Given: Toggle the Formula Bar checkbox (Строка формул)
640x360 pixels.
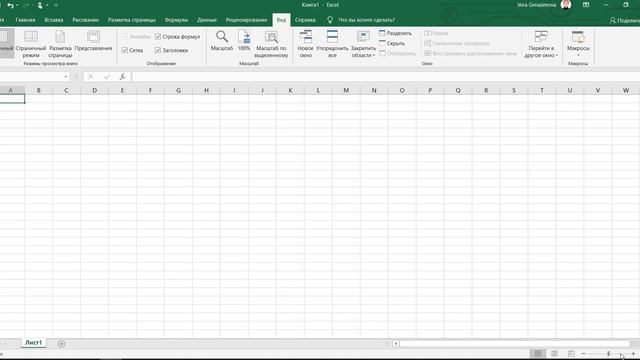Looking at the screenshot, I should (158, 37).
